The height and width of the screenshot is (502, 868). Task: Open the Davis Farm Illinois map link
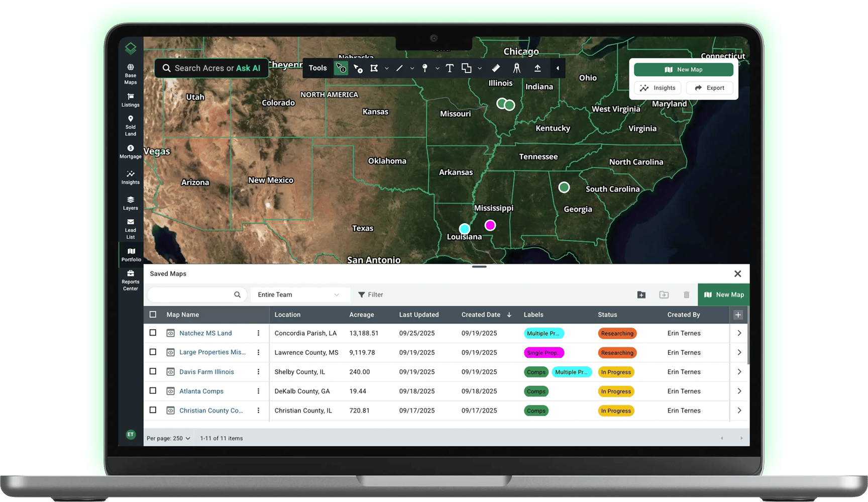[x=206, y=372]
